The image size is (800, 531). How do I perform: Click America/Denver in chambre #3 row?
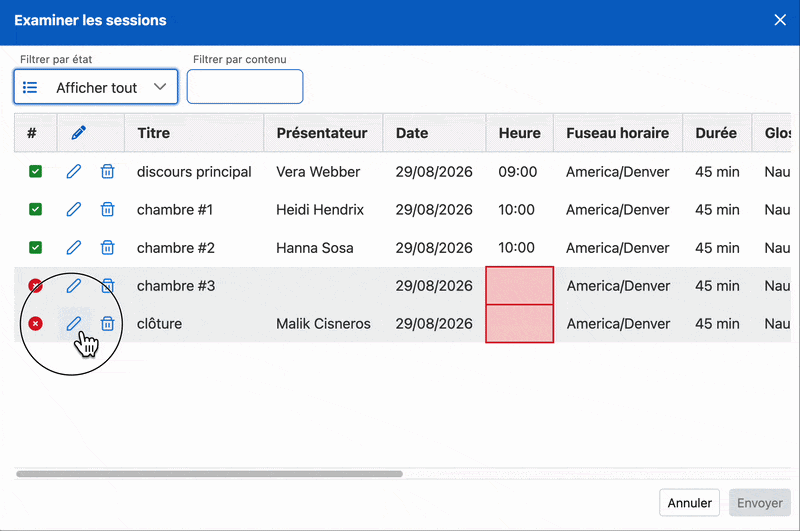[618, 286]
